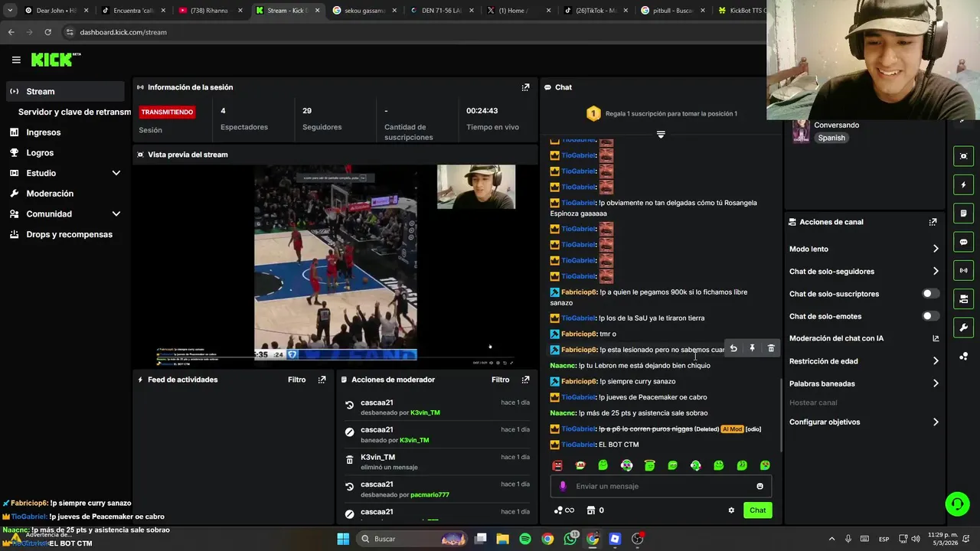Image resolution: width=980 pixels, height=551 pixels.
Task: Open the browser tab list dropdown
Action: point(10,11)
